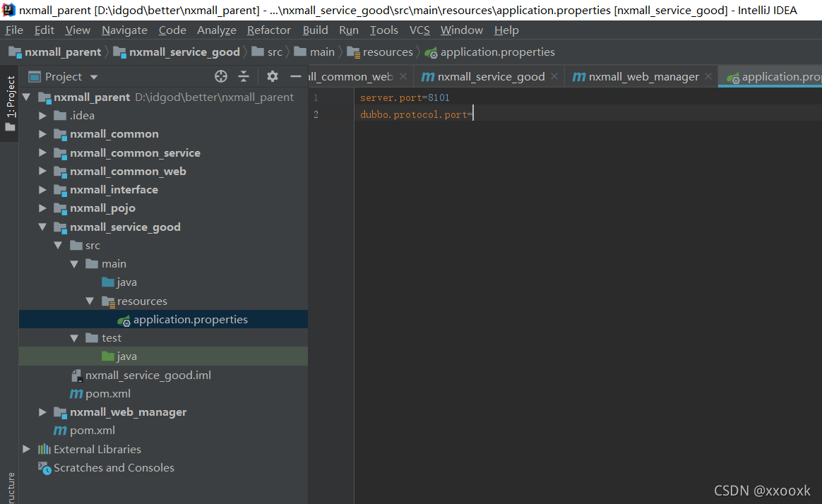Hide the Project panel with minus icon
Viewport: 822px width, 504px height.
coord(295,76)
